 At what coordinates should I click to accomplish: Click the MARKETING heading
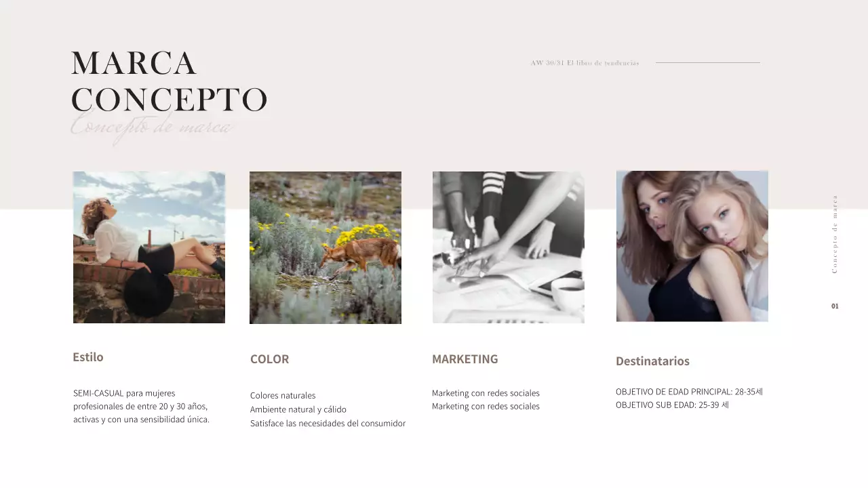tap(465, 359)
